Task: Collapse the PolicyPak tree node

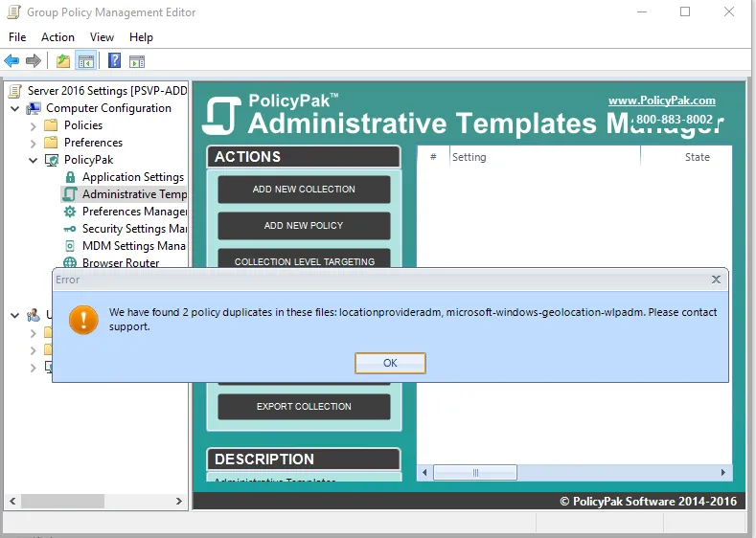Action: point(33,160)
